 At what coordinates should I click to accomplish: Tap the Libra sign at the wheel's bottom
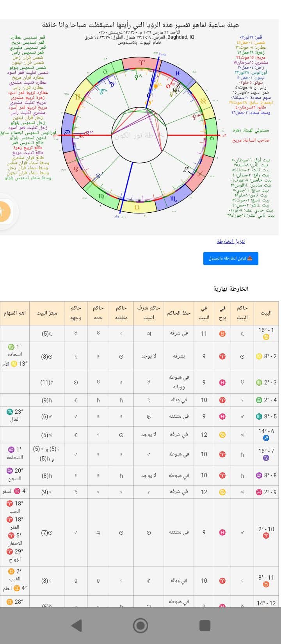pyautogui.click(x=137, y=207)
